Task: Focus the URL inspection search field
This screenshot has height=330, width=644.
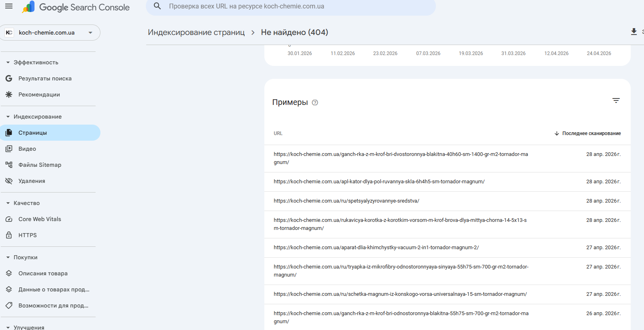Action: click(x=291, y=7)
